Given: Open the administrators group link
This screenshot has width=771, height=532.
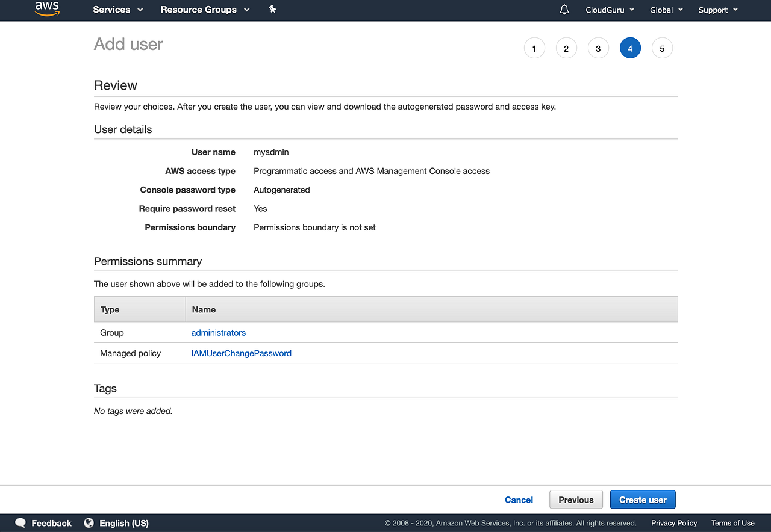Looking at the screenshot, I should (219, 333).
